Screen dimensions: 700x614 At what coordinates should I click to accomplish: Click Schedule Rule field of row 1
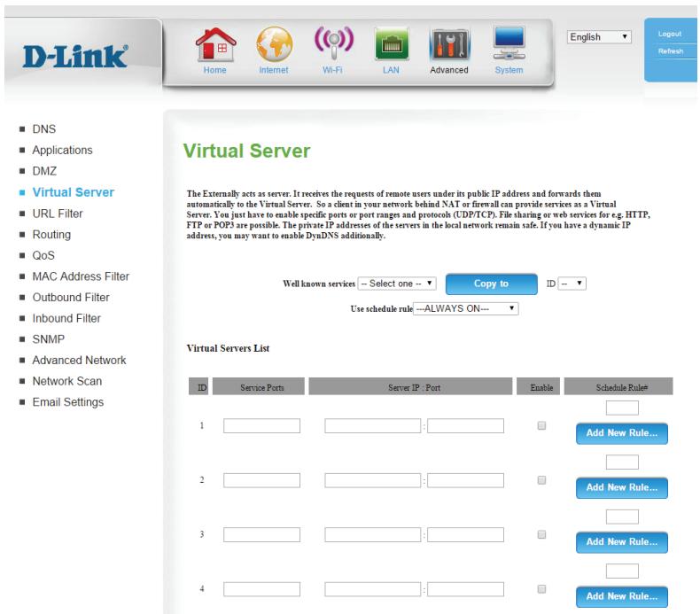622,408
